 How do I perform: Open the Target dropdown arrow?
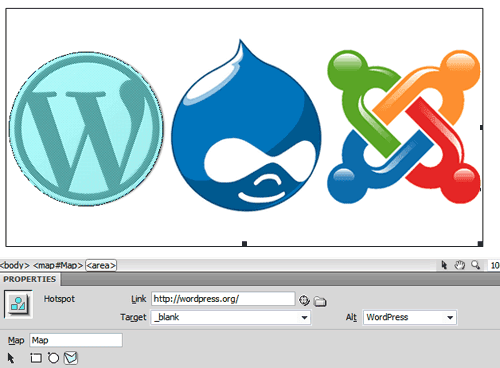304,317
